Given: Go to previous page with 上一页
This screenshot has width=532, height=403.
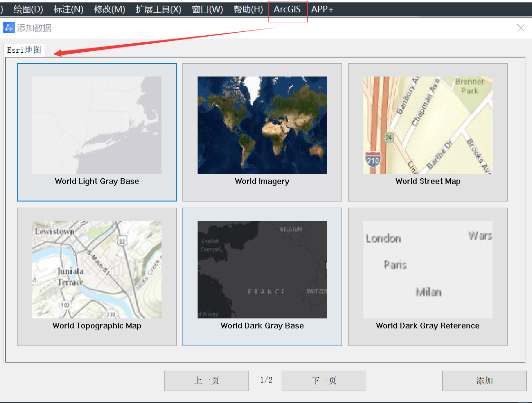Looking at the screenshot, I should [x=207, y=381].
